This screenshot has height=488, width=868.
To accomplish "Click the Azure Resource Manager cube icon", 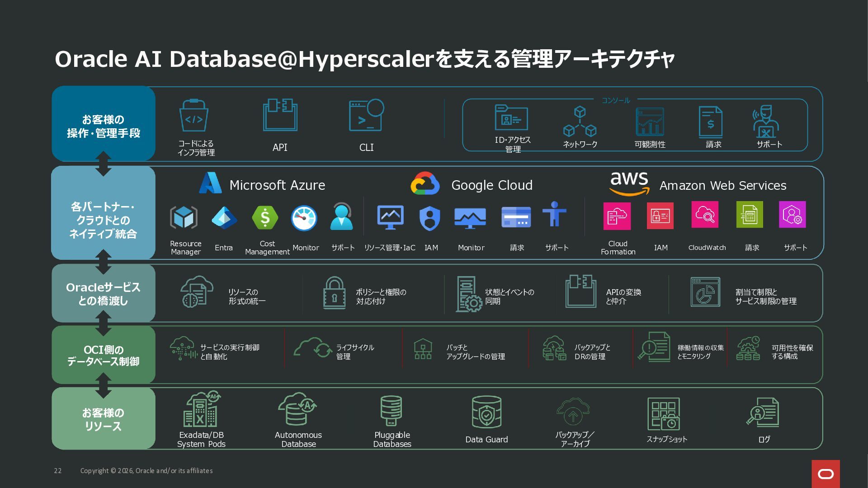I will (184, 218).
